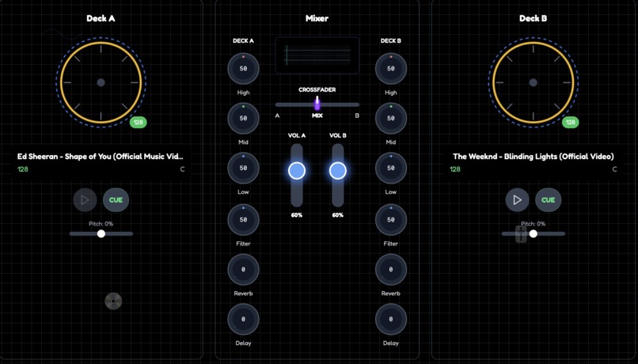Click the Deck B panel heading
638x364 pixels.
click(x=533, y=18)
